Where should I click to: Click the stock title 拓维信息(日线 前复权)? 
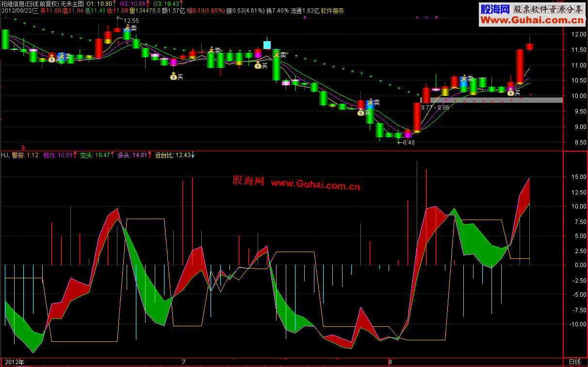30,4
